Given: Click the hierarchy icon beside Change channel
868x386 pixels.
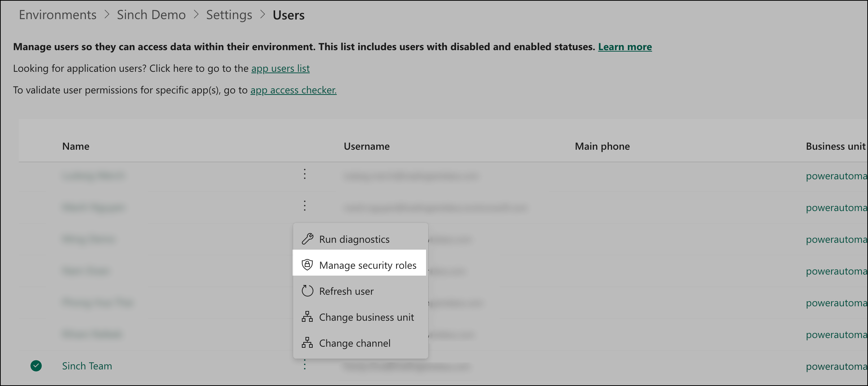Looking at the screenshot, I should (307, 343).
